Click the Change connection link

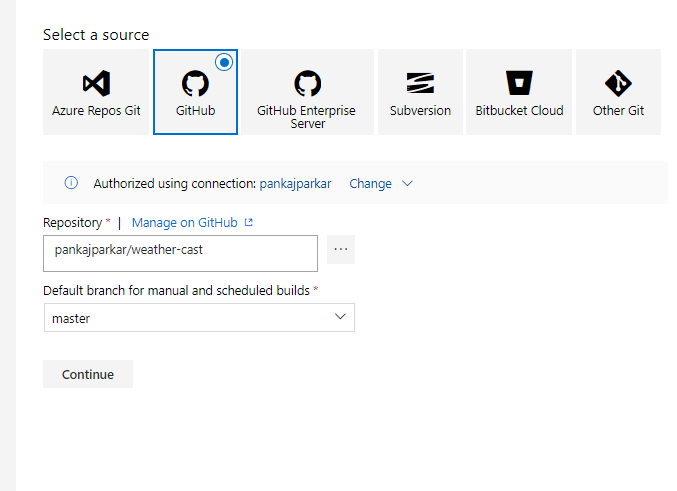[370, 184]
